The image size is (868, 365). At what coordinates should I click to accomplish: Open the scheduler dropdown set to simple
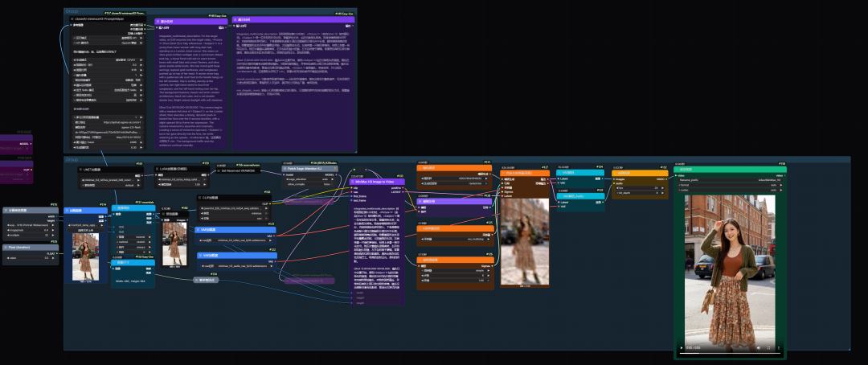455,271
